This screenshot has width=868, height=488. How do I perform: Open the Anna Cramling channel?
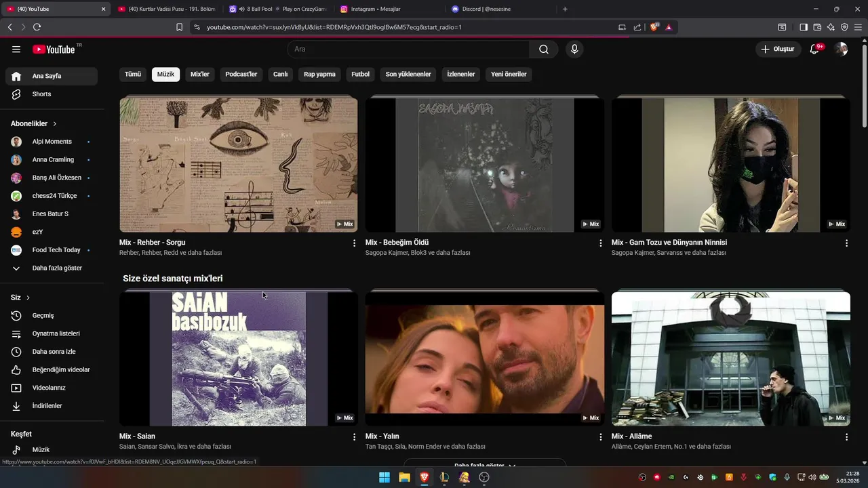click(x=52, y=160)
